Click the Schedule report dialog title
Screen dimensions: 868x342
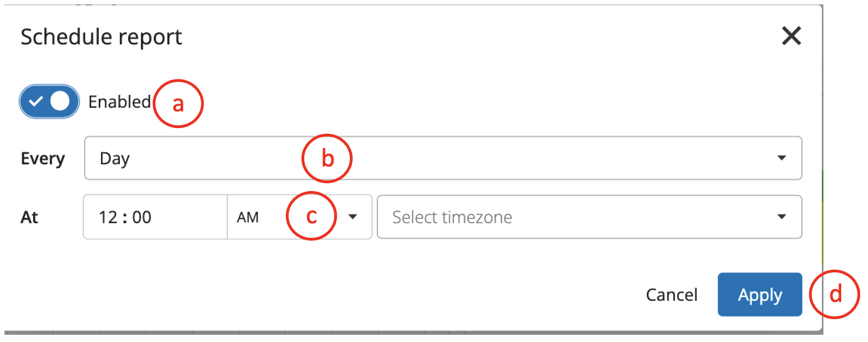(101, 37)
